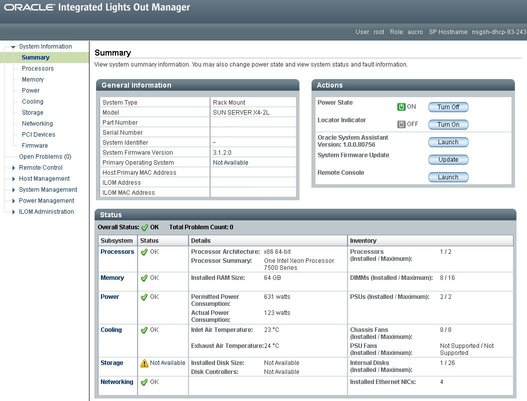Image resolution: width=527 pixels, height=401 pixels.
Task: Click the Storage warning triangle icon
Action: click(144, 363)
